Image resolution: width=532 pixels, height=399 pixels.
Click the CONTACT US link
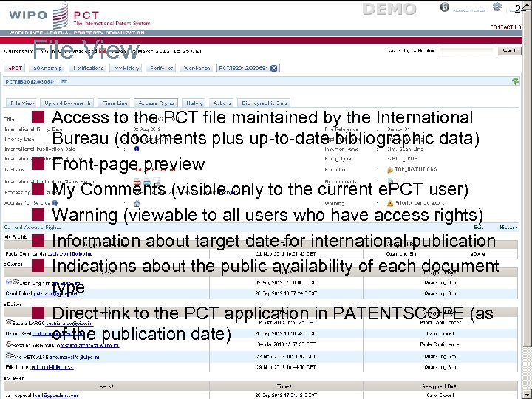click(505, 27)
